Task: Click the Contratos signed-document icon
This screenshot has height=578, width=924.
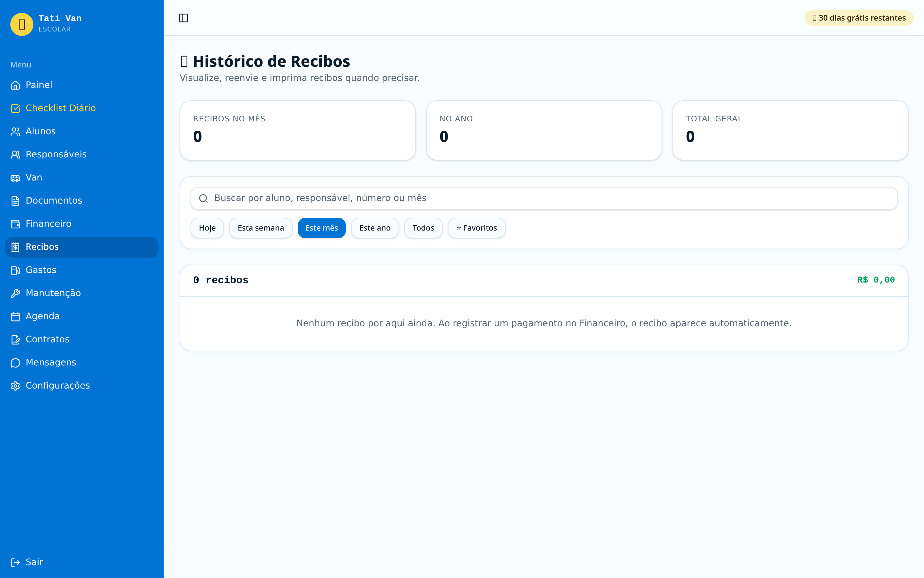Action: click(x=15, y=339)
